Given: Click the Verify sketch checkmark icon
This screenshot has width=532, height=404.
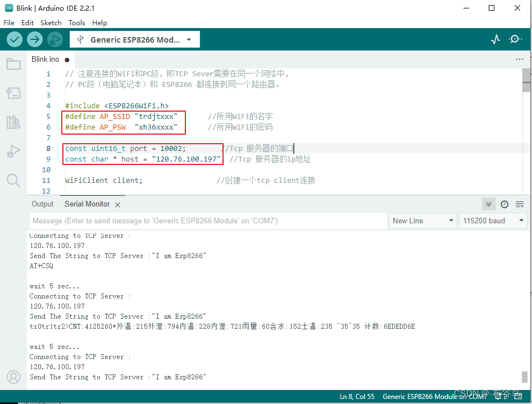Looking at the screenshot, I should (x=14, y=39).
